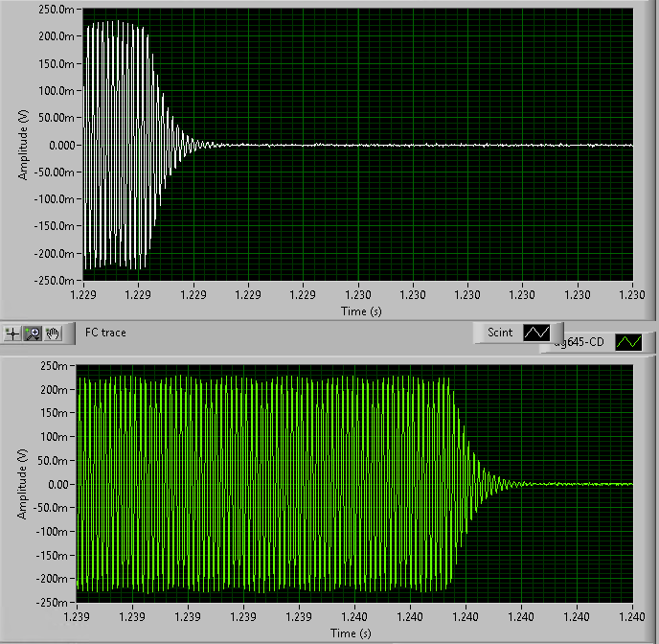Click the FC trace graph label
Screen dimensions: 659x644
(105, 333)
